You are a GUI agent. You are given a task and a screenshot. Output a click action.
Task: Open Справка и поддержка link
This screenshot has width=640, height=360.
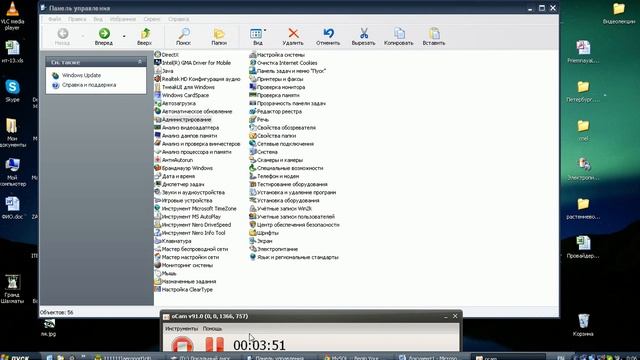(89, 85)
